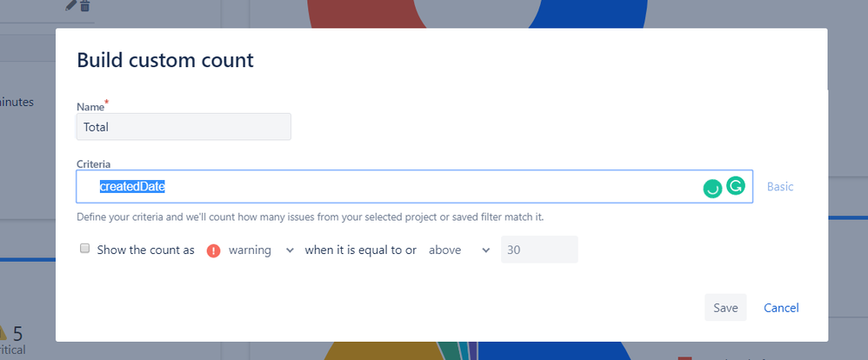
Task: Click the orange pie slice at bottom
Action: coord(382,350)
